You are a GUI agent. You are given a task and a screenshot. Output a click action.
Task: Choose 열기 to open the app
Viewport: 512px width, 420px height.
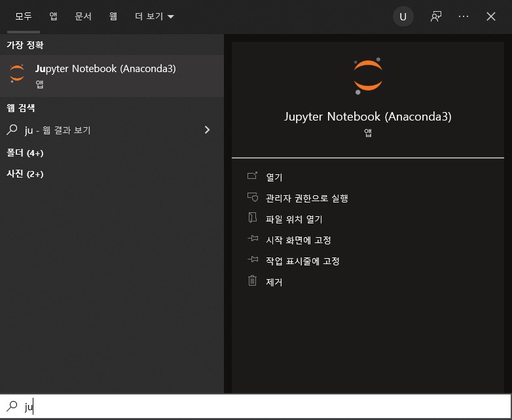coord(274,177)
